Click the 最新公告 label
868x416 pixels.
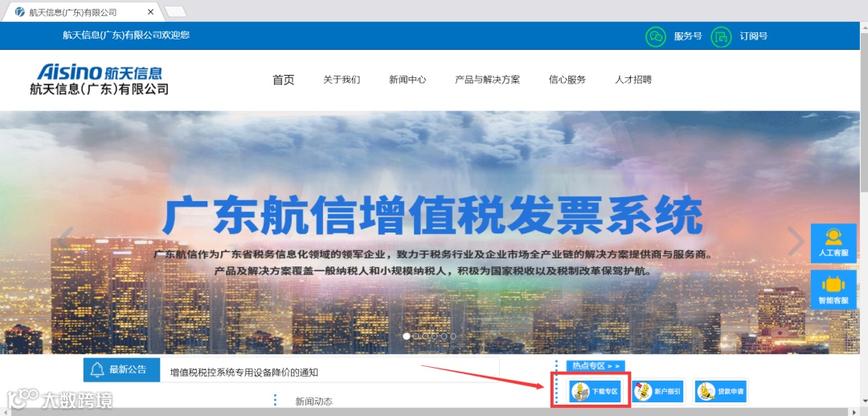[128, 370]
